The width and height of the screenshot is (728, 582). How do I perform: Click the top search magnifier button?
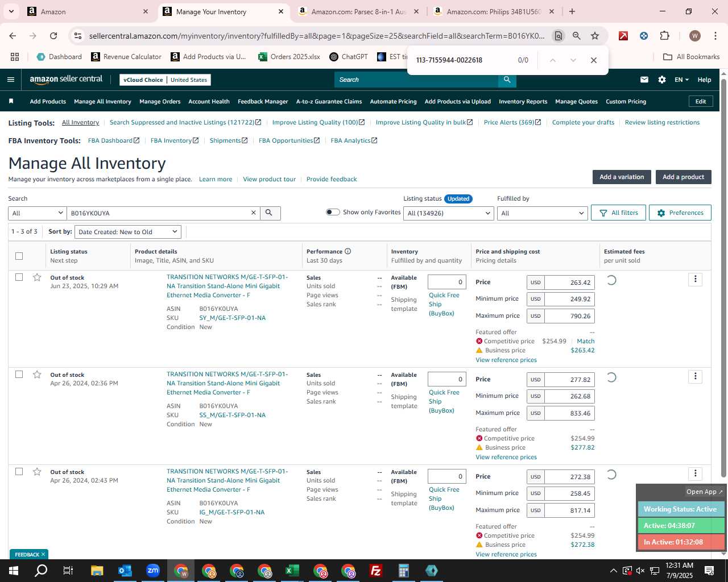tap(507, 80)
